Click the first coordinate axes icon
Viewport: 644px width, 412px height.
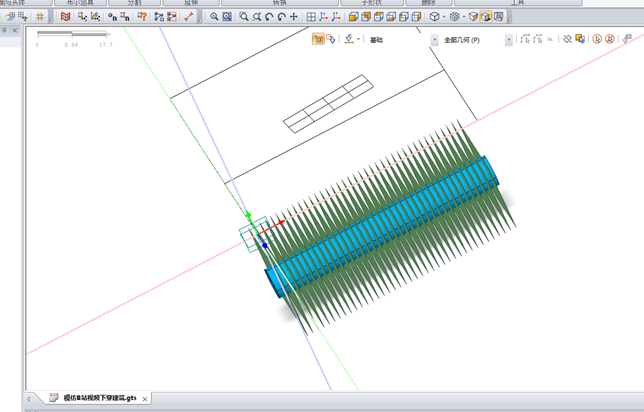[x=324, y=17]
